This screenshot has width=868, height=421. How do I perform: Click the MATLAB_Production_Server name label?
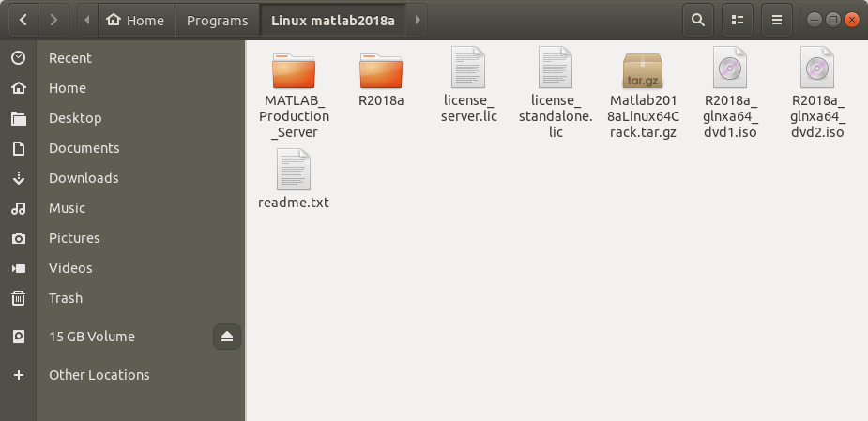[294, 116]
